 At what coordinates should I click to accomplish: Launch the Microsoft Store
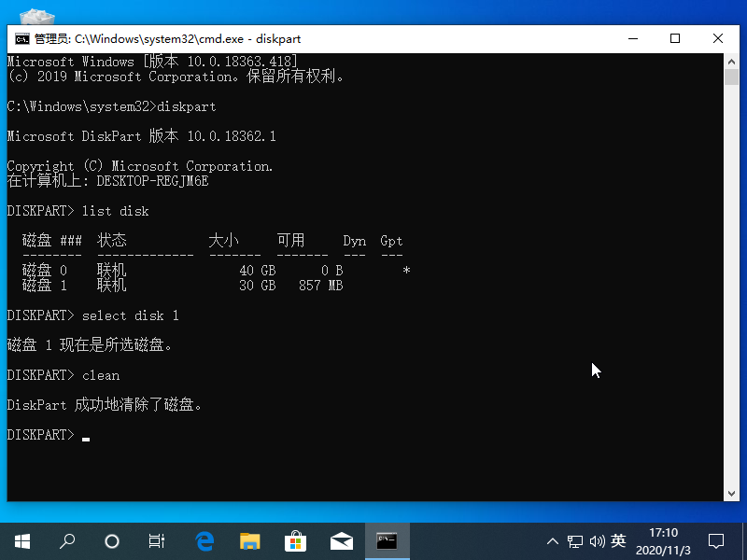click(x=295, y=541)
